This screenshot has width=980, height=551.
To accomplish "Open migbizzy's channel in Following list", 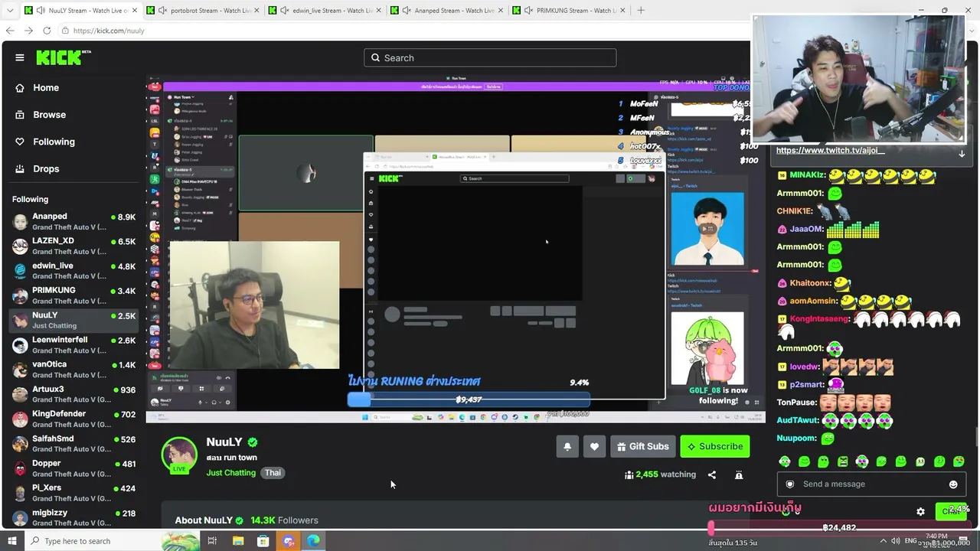I will click(73, 517).
